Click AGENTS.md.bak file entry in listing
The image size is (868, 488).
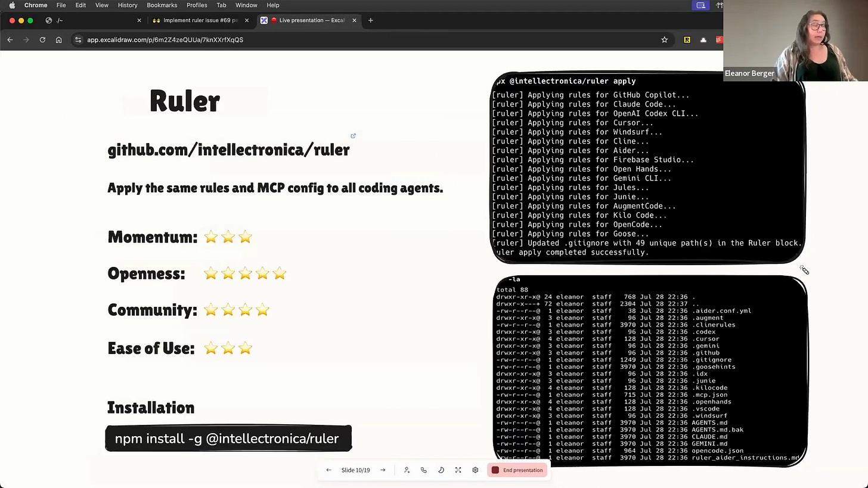717,430
